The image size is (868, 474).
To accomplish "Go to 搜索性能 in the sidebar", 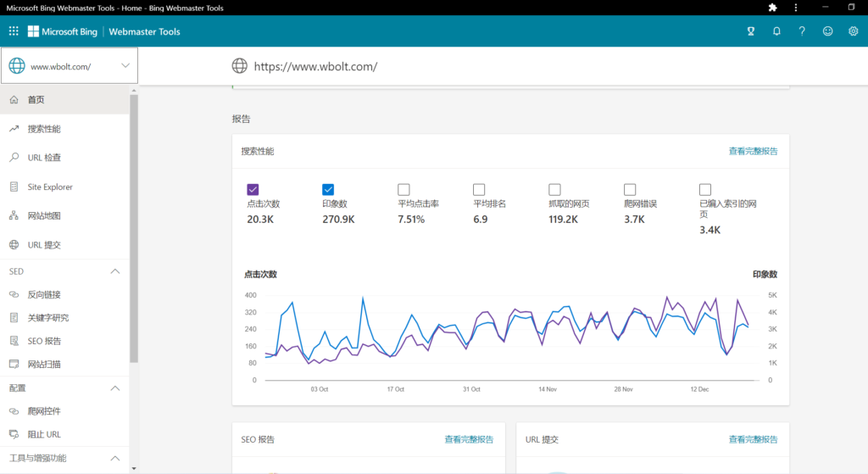I will (44, 129).
